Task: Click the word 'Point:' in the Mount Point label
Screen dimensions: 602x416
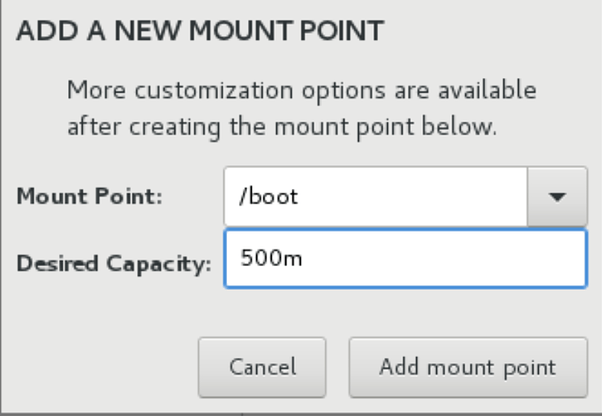Action: [x=129, y=196]
